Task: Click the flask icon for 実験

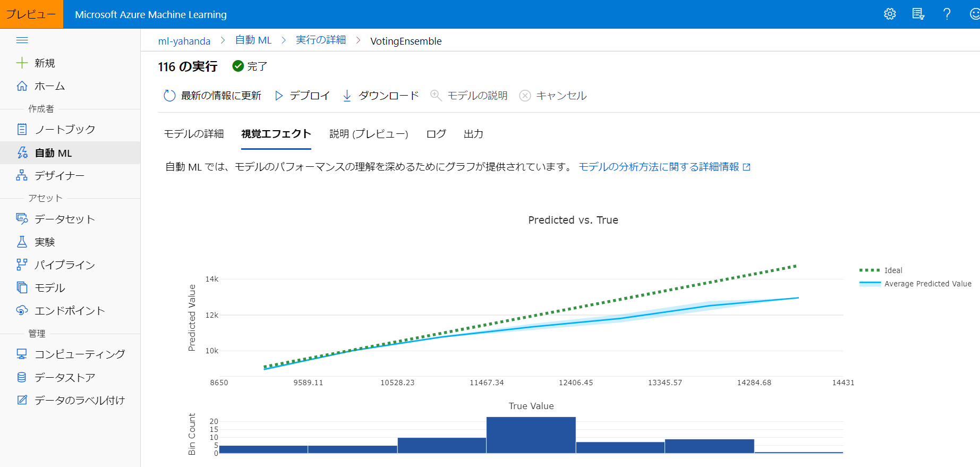Action: [22, 242]
